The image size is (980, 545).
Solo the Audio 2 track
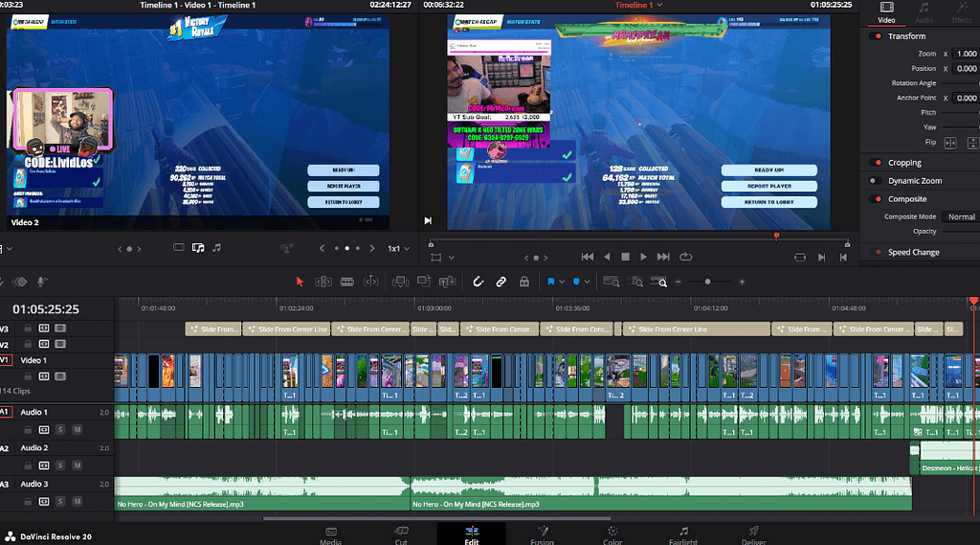pyautogui.click(x=59, y=466)
